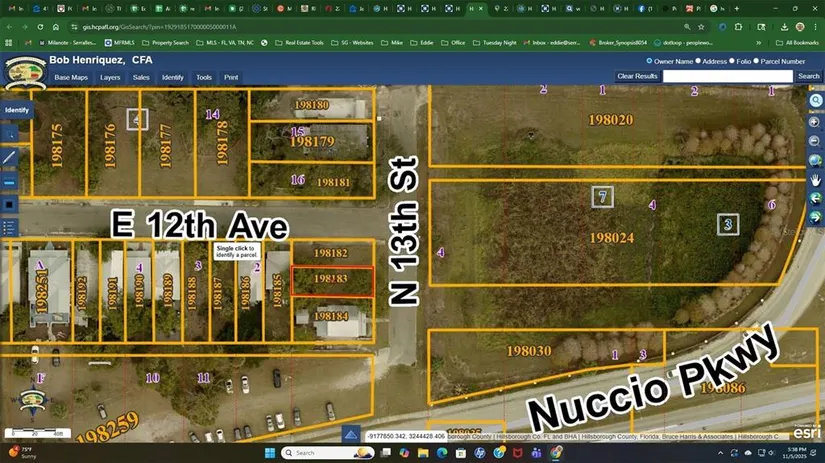Go to previous map extent arrow
825x463 pixels.
pos(815,199)
